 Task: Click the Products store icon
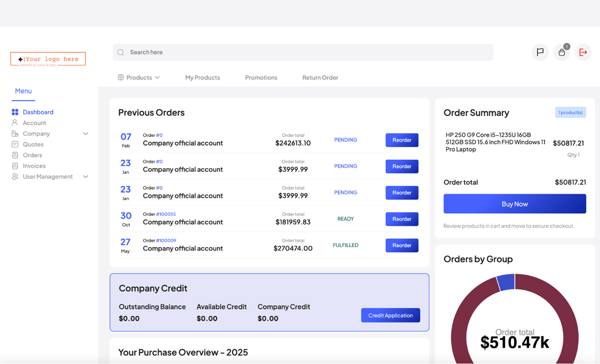pyautogui.click(x=121, y=78)
